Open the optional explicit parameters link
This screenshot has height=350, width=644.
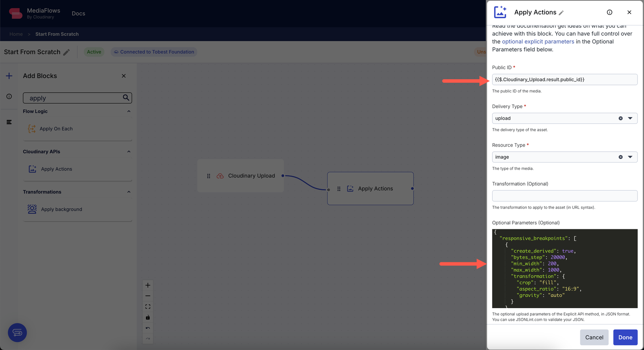[538, 41]
